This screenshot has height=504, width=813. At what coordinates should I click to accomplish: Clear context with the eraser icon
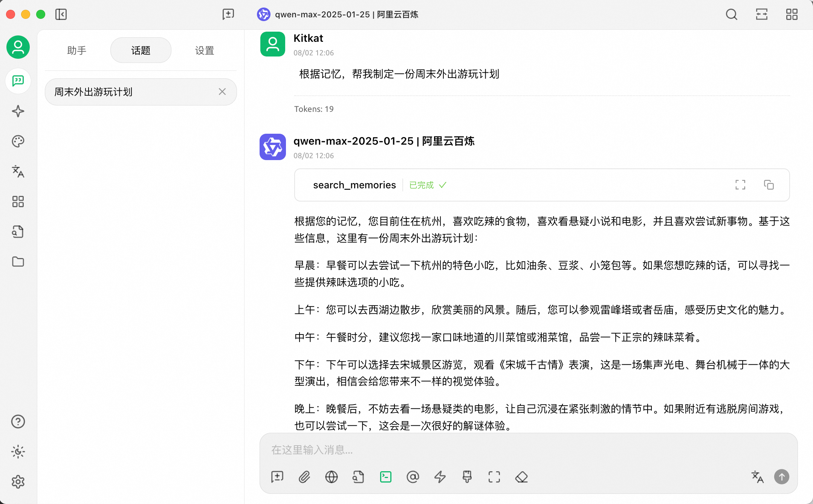click(521, 477)
